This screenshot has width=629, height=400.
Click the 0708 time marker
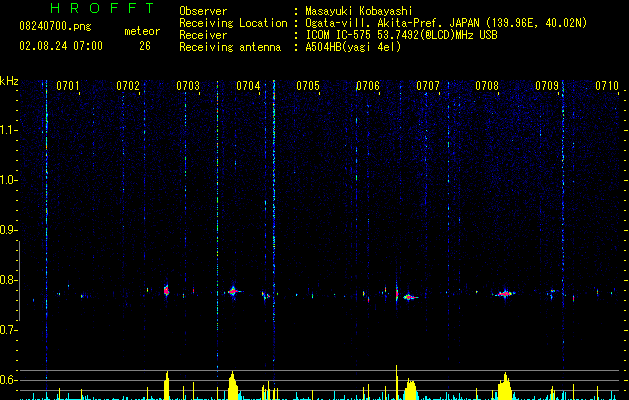(x=487, y=86)
